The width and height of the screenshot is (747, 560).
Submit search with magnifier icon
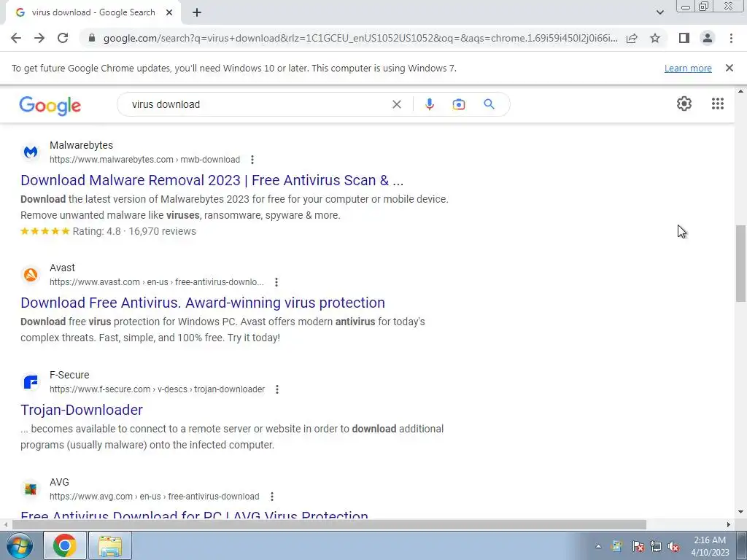click(x=489, y=104)
